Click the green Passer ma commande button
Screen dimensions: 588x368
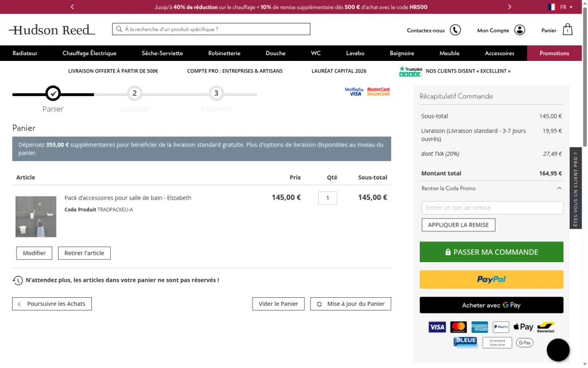click(492, 252)
